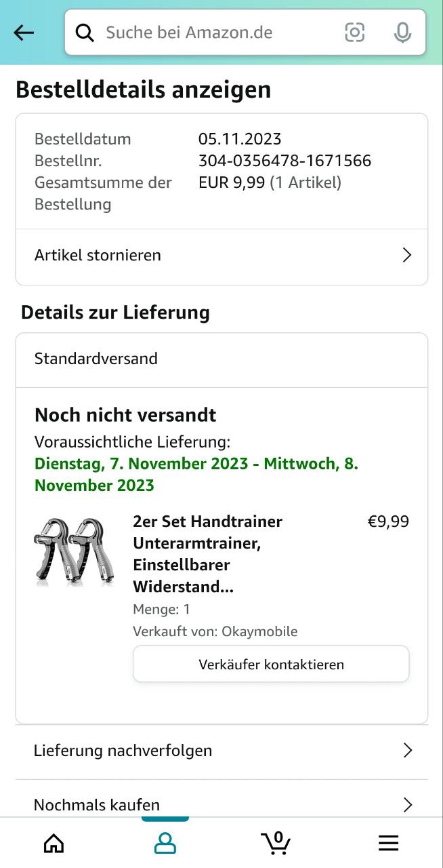Image resolution: width=443 pixels, height=868 pixels.
Task: Open the hamburger menu icon
Action: [388, 843]
